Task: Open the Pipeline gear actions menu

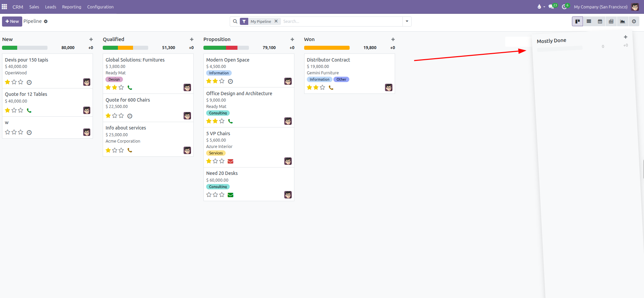Action: pos(46,22)
